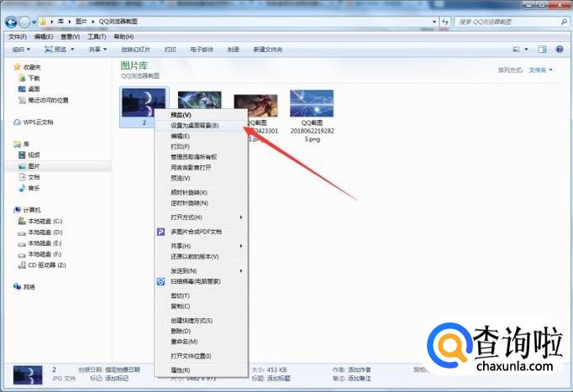Open 本地磁盘 (C:) drive
Viewport: 573px width, 392px height.
40,222
